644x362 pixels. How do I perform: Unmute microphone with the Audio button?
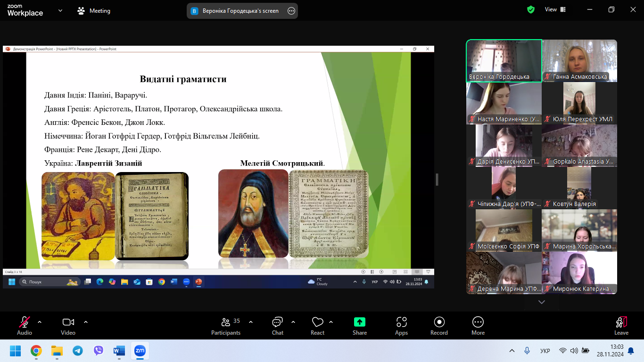[x=25, y=326]
